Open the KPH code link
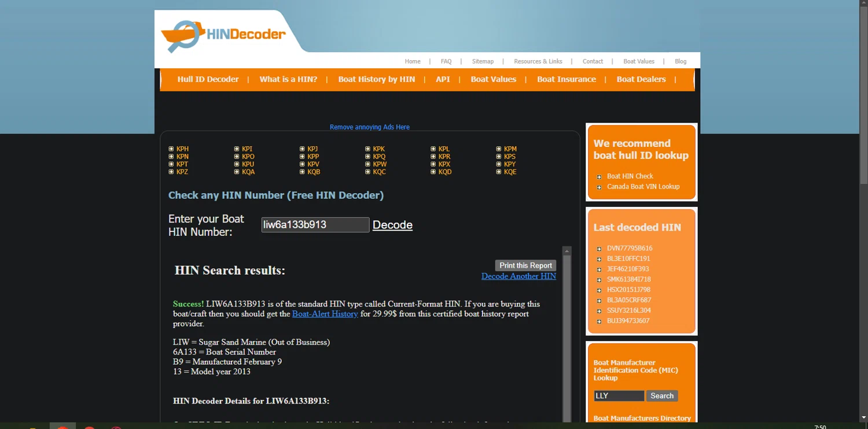This screenshot has width=868, height=429. pos(182,149)
